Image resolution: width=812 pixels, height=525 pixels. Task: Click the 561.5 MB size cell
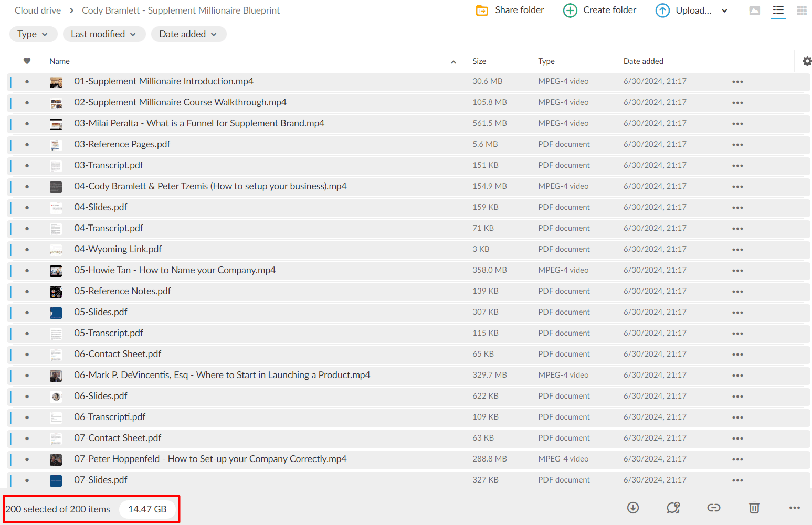pyautogui.click(x=490, y=123)
